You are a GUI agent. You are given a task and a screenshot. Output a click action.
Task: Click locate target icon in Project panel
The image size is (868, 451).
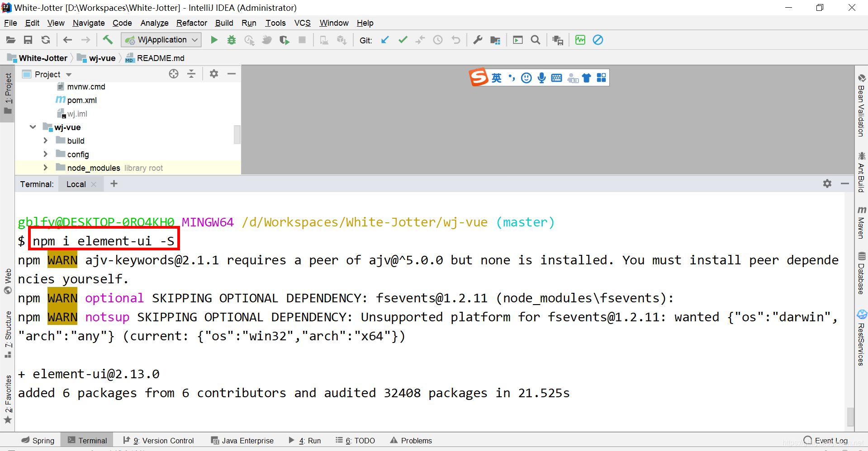coord(174,74)
